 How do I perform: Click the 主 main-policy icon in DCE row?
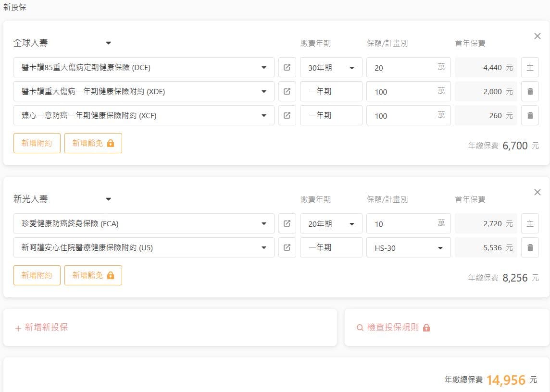tap(530, 67)
